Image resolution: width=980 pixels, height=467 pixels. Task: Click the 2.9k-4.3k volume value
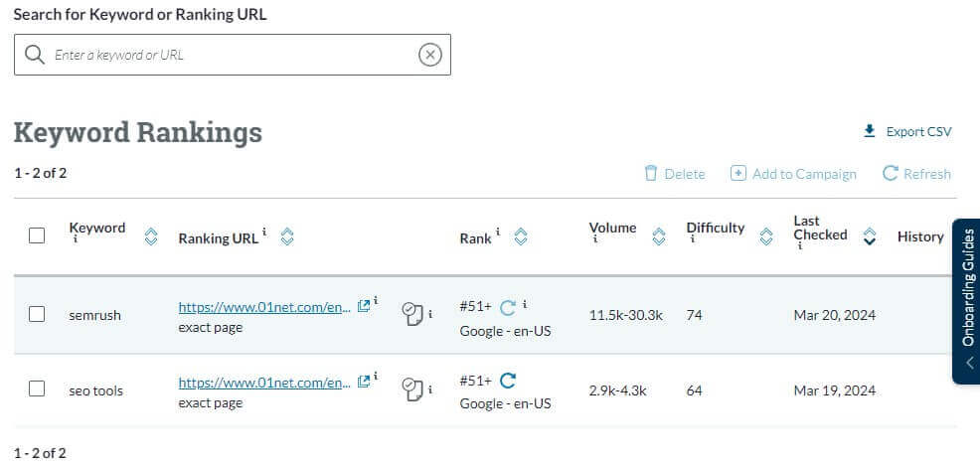pos(617,390)
